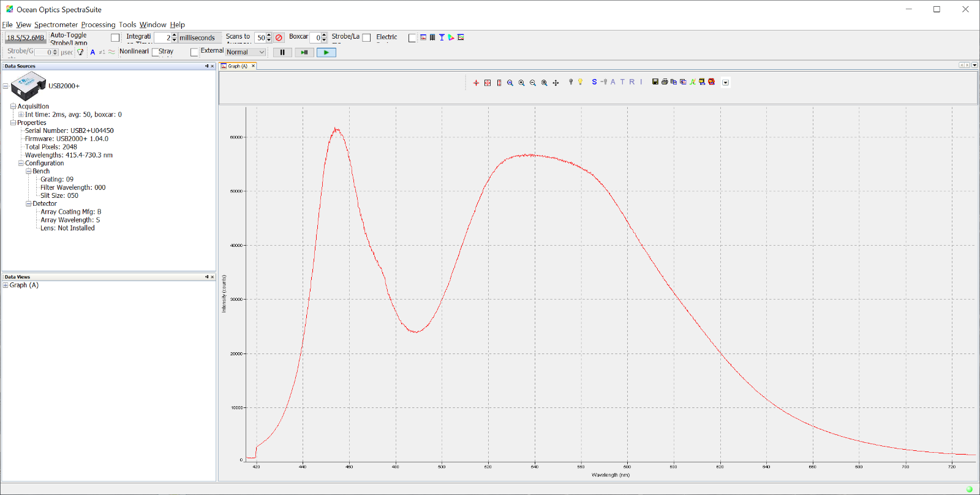This screenshot has width=980, height=495.
Task: Close the Data Sources panel
Action: click(x=213, y=66)
